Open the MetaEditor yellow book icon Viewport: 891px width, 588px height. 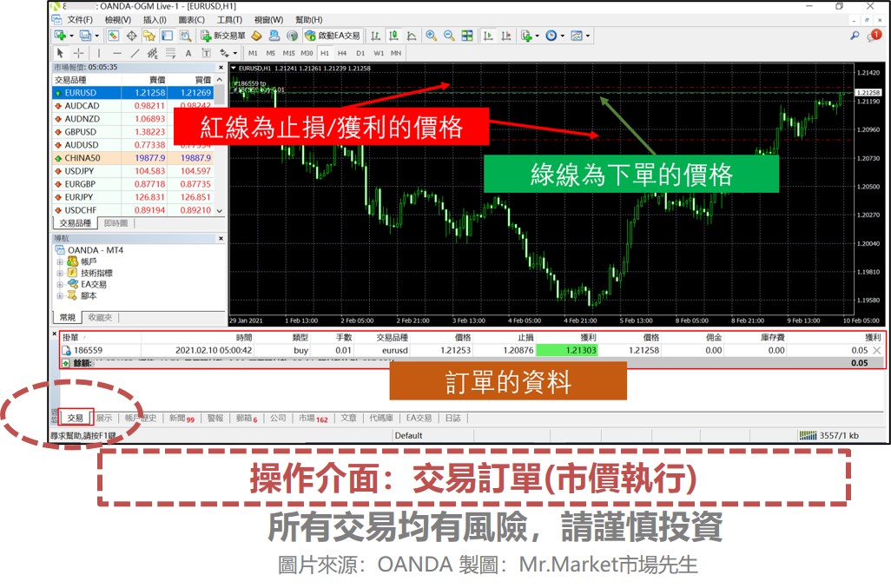click(257, 36)
